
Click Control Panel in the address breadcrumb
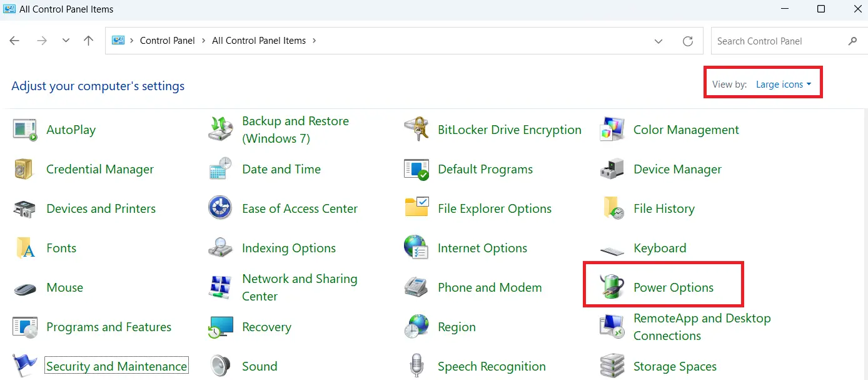[x=167, y=41]
